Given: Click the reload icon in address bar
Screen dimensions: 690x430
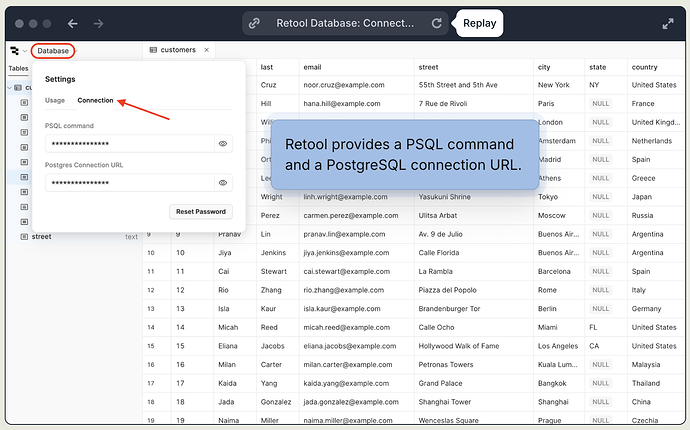Looking at the screenshot, I should [436, 23].
